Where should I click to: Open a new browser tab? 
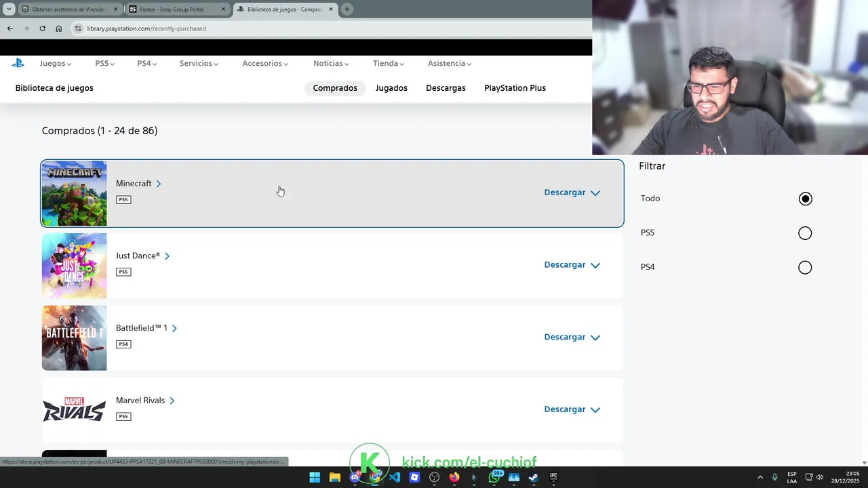[347, 9]
